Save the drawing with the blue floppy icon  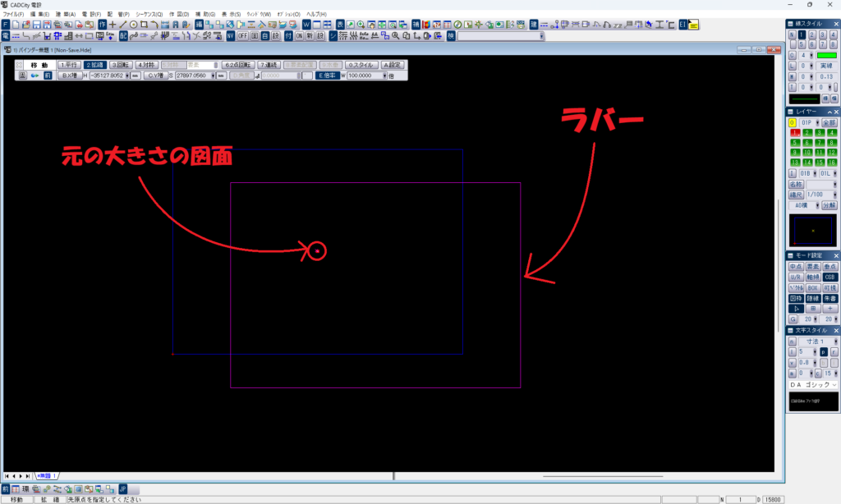[36, 25]
